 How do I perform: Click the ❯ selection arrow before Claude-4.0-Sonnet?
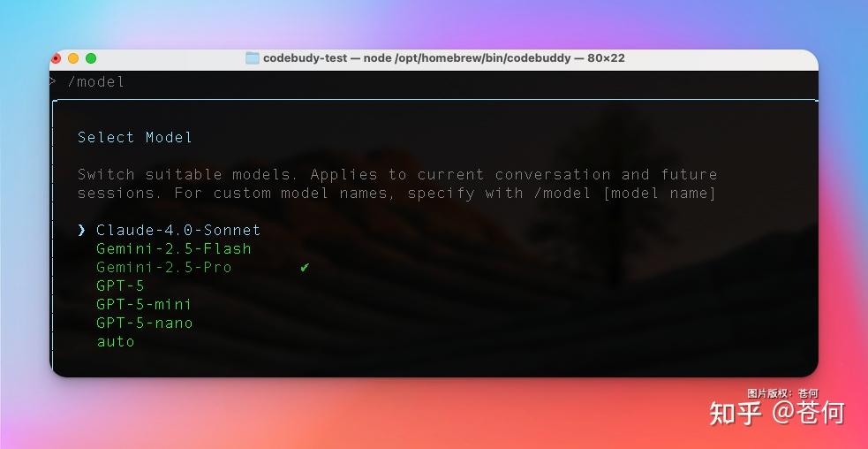pos(82,230)
